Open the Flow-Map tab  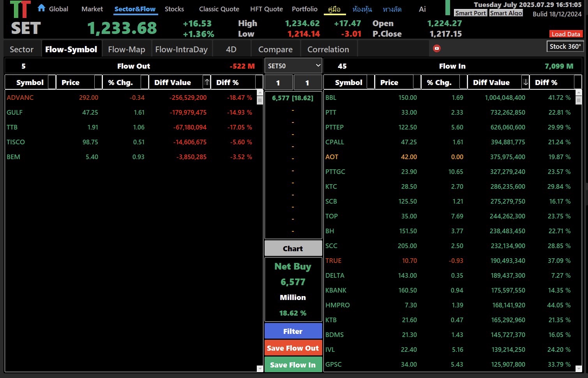coord(127,49)
